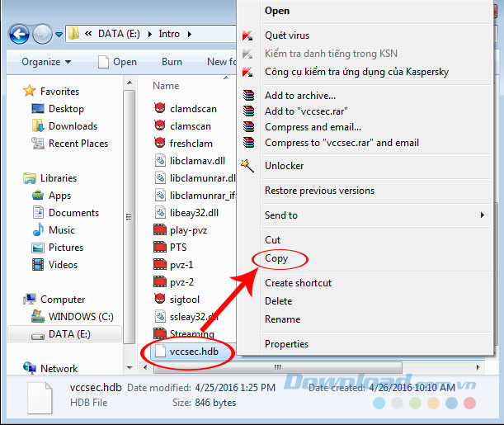The height and width of the screenshot is (425, 504).
Task: Choose Add to archive... WinRAR option
Action: 300,96
